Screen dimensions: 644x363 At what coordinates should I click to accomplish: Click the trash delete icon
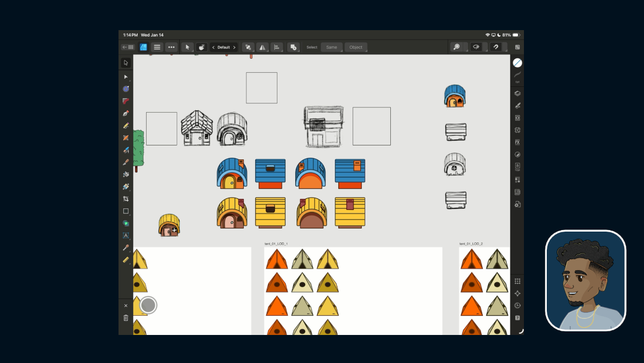[x=125, y=318]
